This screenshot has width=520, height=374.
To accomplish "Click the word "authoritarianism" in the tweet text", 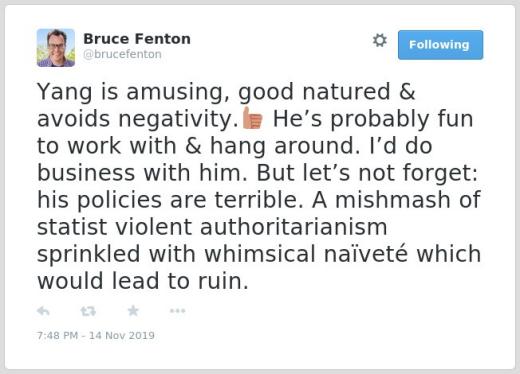I will point(293,227).
